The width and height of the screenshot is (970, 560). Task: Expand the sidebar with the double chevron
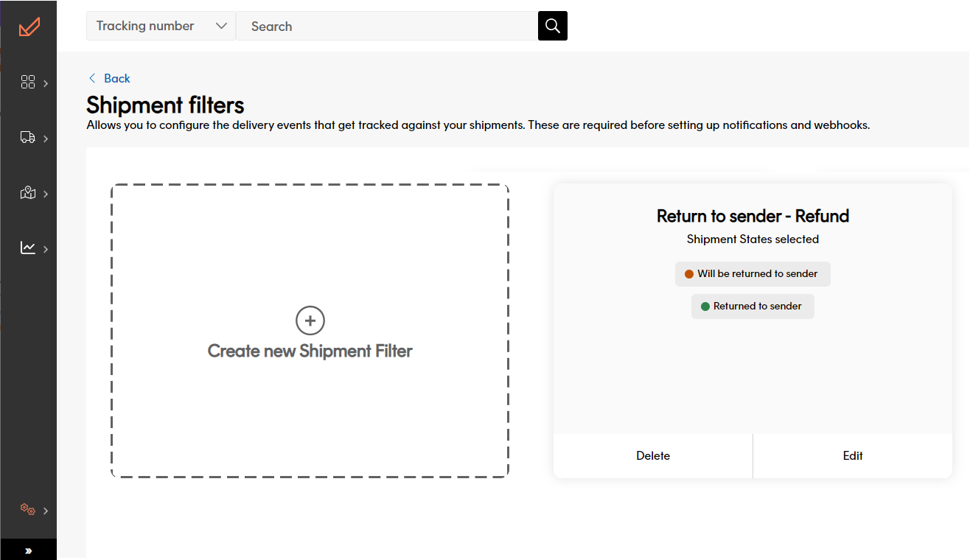(x=28, y=550)
